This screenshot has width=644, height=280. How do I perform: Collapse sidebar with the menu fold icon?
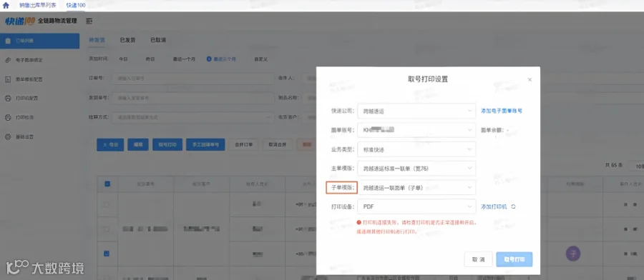(89, 21)
